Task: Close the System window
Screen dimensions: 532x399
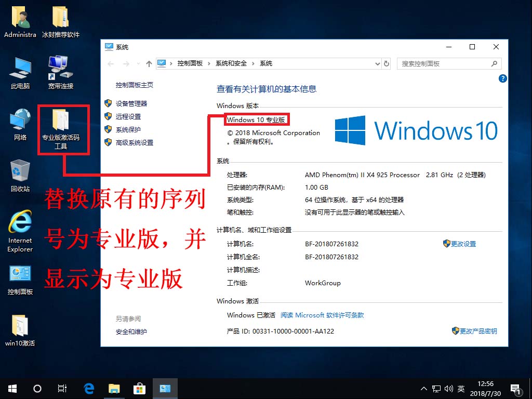Action: pyautogui.click(x=496, y=47)
